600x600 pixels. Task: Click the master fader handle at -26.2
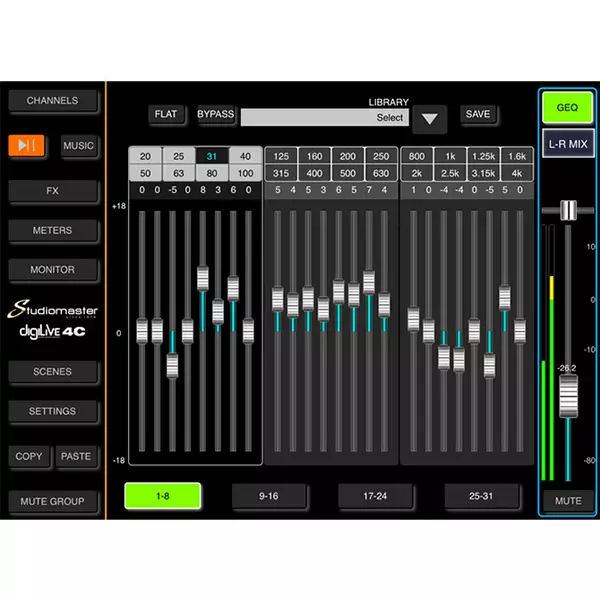(x=568, y=398)
